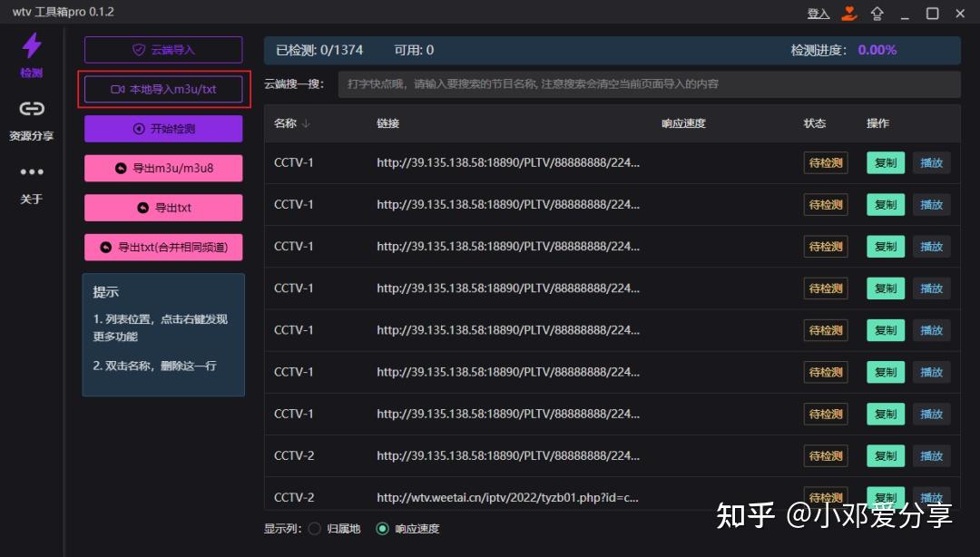This screenshot has width=980, height=557.
Task: Close the wtv 工具箱pro window
Action: point(960,13)
